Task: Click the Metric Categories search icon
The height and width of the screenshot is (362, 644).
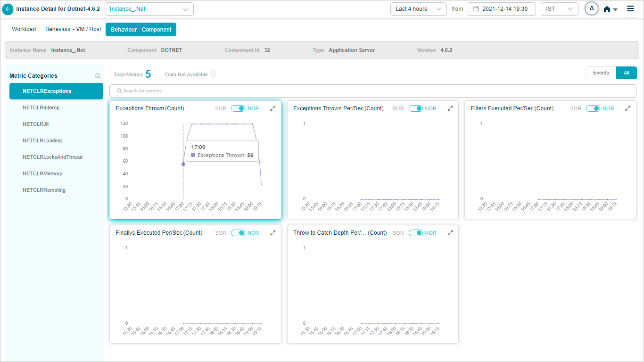Action: (x=98, y=76)
